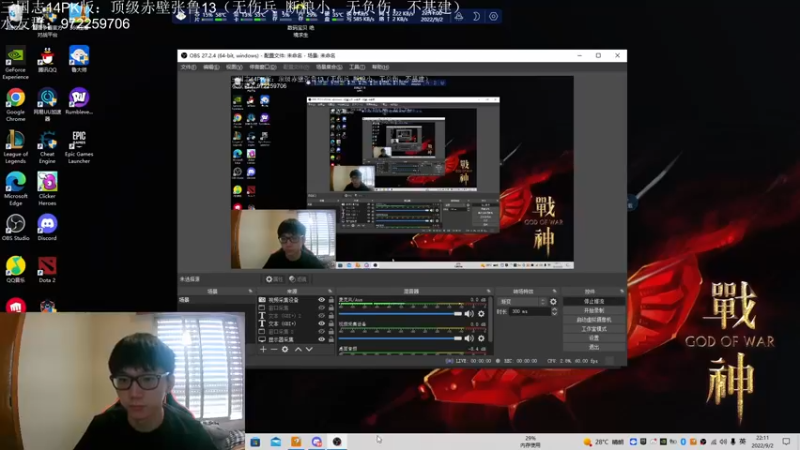Open Cheat Engine desktop shortcut
The width and height of the screenshot is (800, 450).
click(47, 147)
